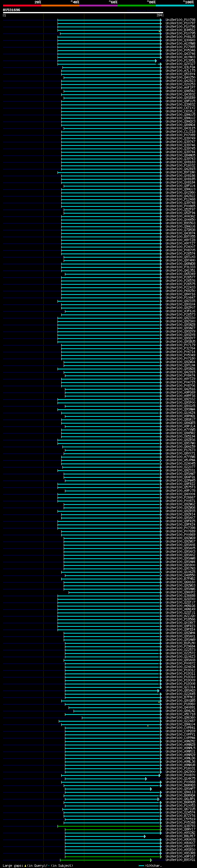Open hit UniRef100_C6T1Y2
This screenshot has height=868, width=197.
180,108
